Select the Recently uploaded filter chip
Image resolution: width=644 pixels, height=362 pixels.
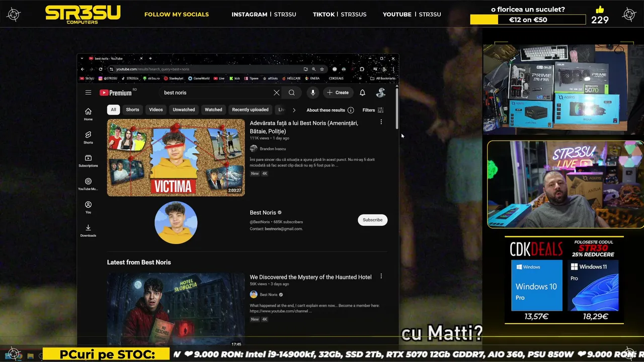coord(250,110)
